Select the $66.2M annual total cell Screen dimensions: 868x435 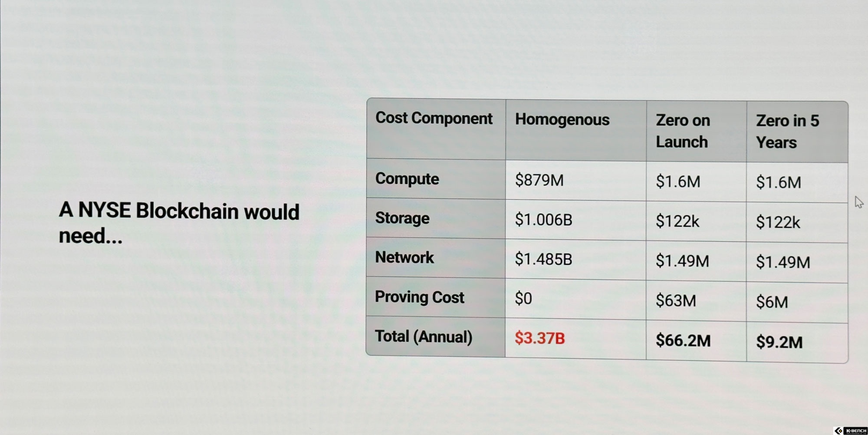click(x=683, y=340)
